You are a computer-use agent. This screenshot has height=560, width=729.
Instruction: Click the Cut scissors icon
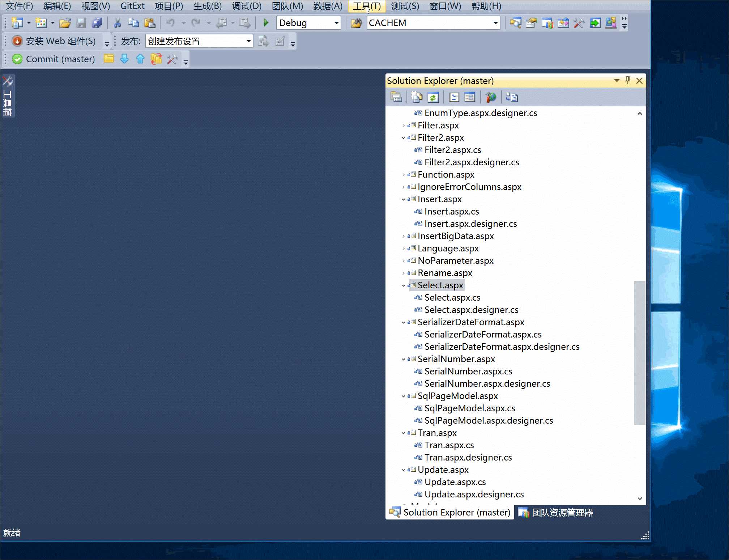[117, 23]
